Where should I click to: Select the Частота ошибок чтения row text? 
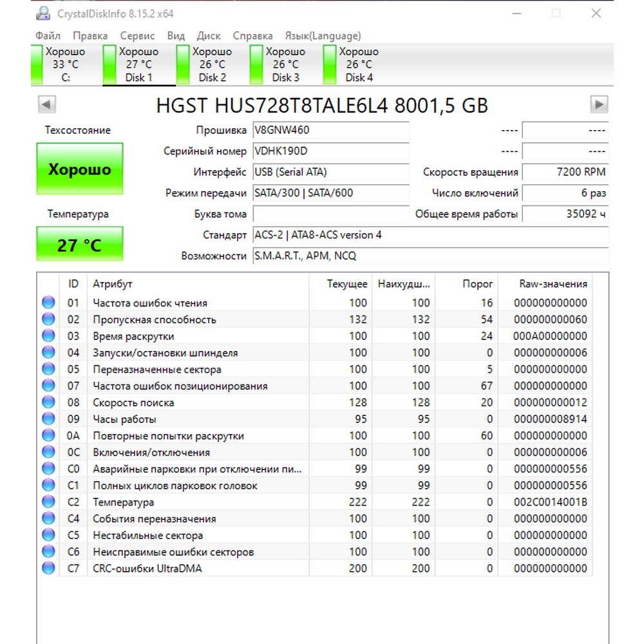pos(150,303)
